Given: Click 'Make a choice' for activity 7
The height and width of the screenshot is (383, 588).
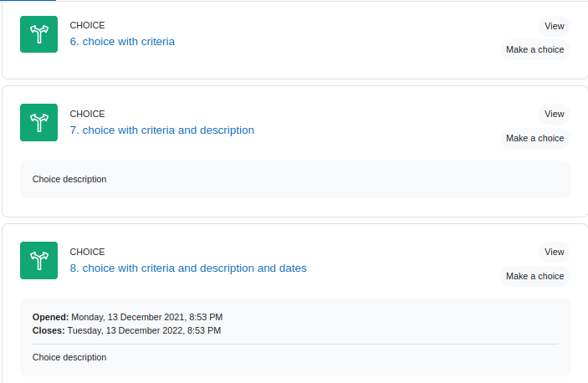Looking at the screenshot, I should (535, 138).
